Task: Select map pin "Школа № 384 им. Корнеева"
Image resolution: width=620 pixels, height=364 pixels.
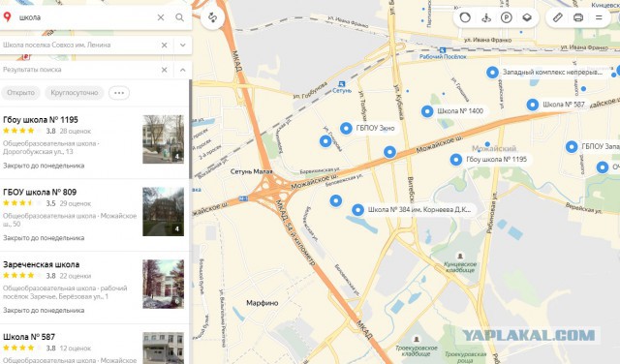Action: click(357, 210)
